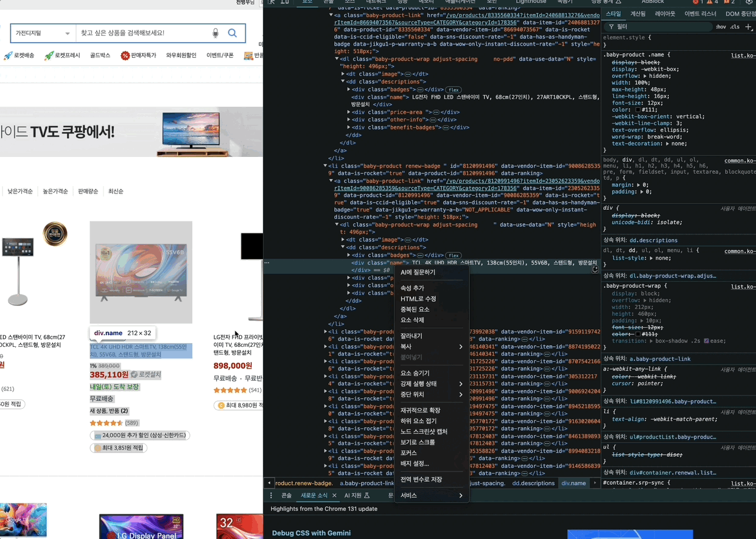Expand the 복사 submenu in context menu

point(432,347)
